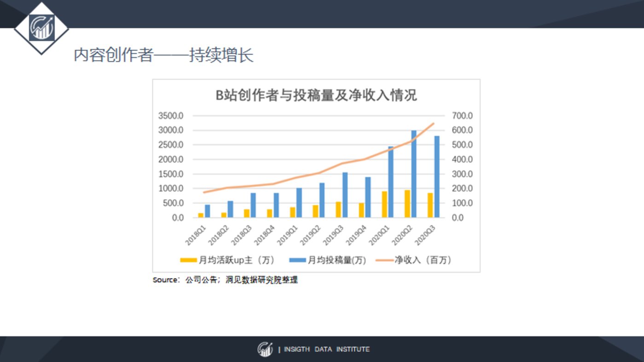Select the secondary axis value 300.0
The width and height of the screenshot is (644, 362).
click(462, 174)
